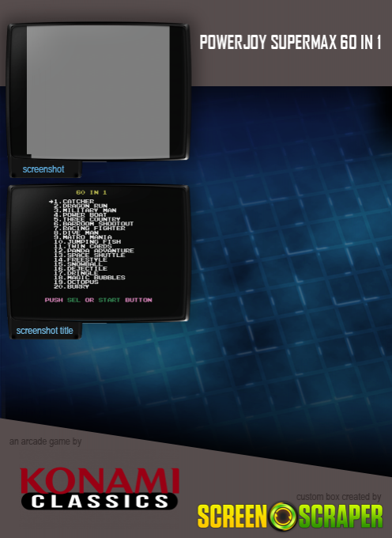Select '20.BURRY' in the game list

click(x=72, y=286)
